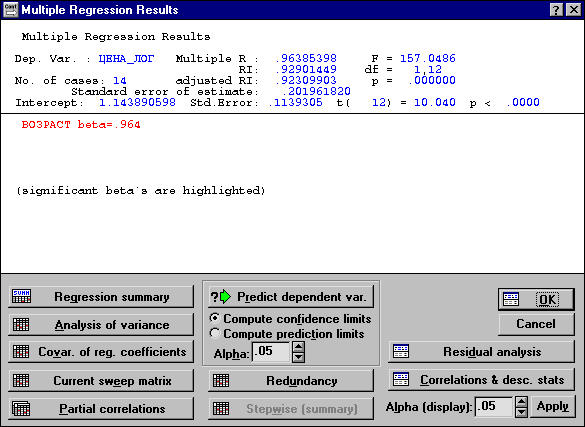Click the Alpha input field under prediction limits
585x427 pixels.
[x=271, y=352]
